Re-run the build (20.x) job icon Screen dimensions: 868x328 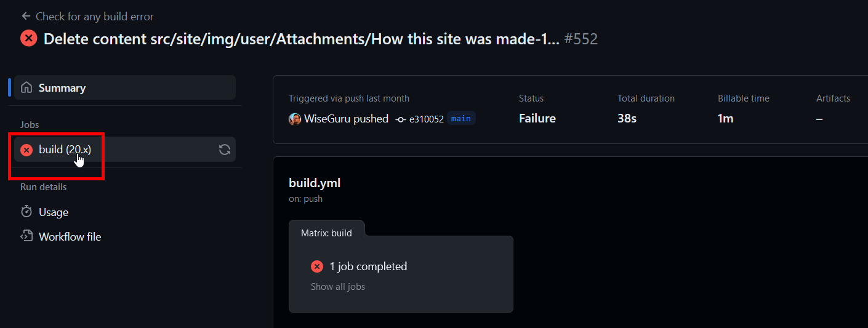(225, 150)
